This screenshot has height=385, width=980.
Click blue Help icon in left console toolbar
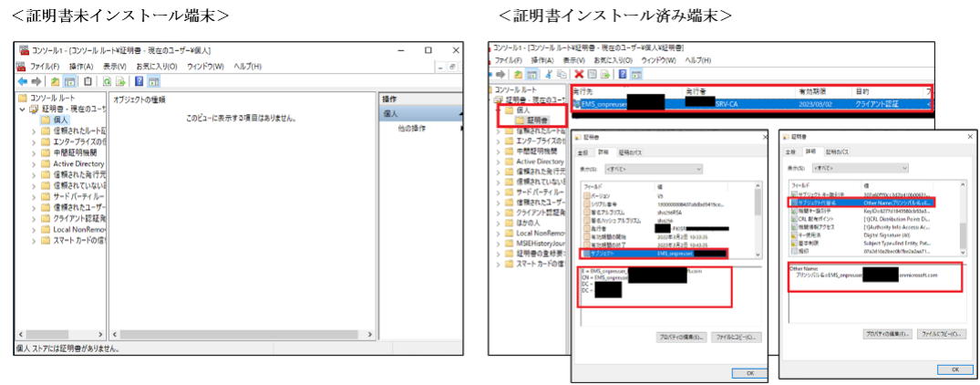click(139, 81)
